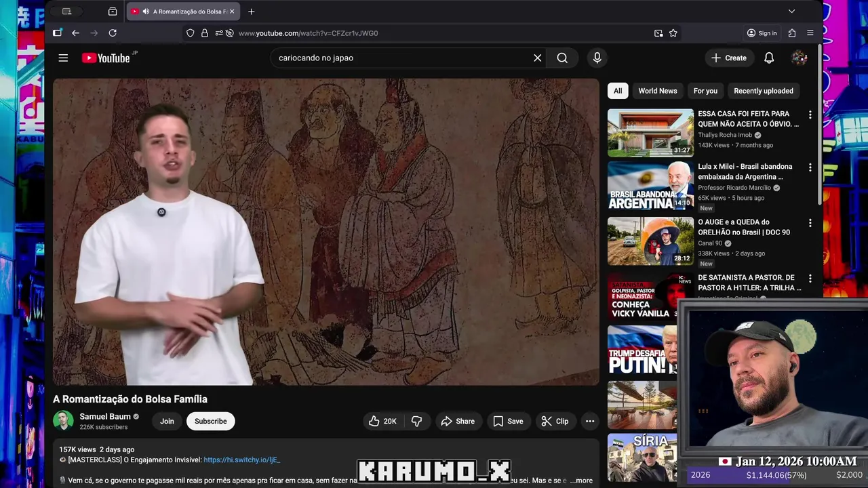Open options for DE SATANISTA A PASTOR video
Screen dimensions: 868x488
point(810,279)
